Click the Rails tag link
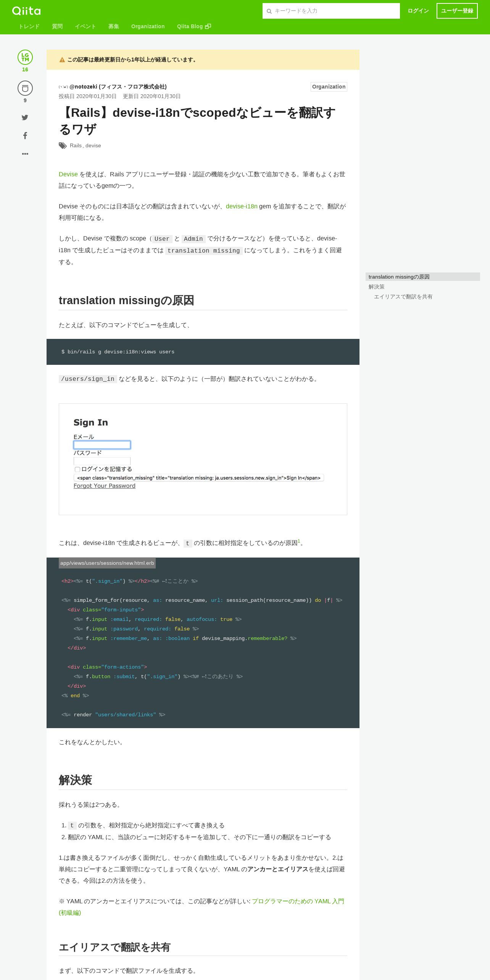The width and height of the screenshot is (490, 980). coord(76,145)
